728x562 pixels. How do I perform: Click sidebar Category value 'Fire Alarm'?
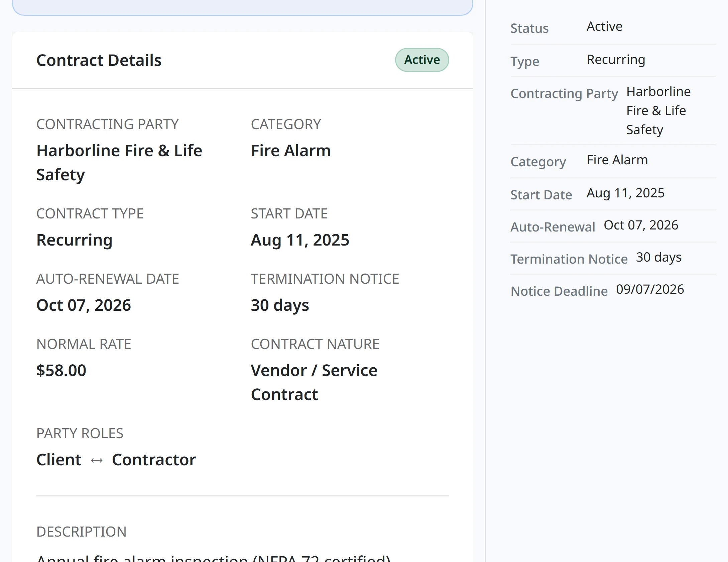[617, 160]
